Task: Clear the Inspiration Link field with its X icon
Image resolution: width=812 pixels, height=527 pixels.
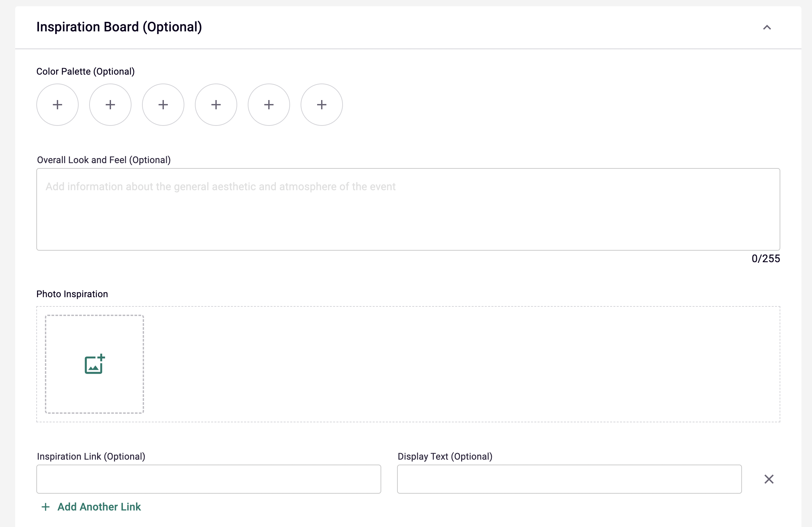Action: tap(769, 479)
